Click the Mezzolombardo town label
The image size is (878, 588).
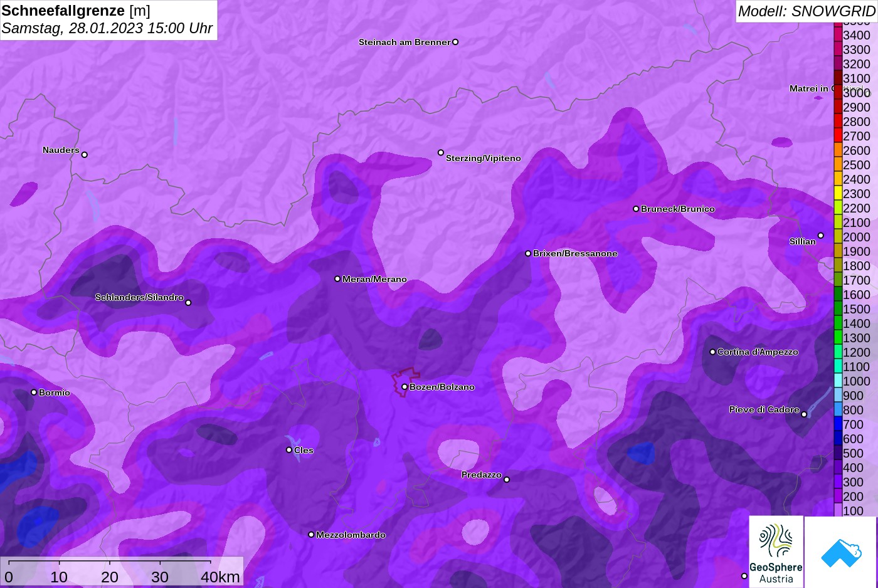(351, 535)
